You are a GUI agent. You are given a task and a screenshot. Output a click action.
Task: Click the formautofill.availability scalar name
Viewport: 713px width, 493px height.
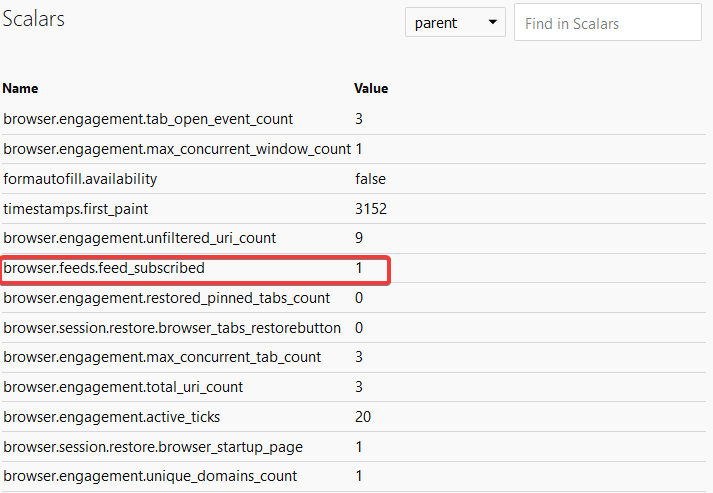click(80, 179)
